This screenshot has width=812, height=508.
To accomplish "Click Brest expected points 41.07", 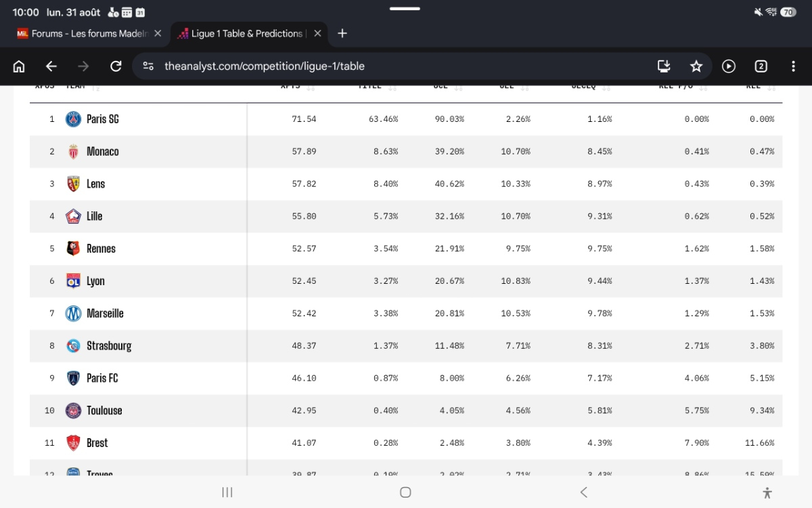I will [304, 443].
